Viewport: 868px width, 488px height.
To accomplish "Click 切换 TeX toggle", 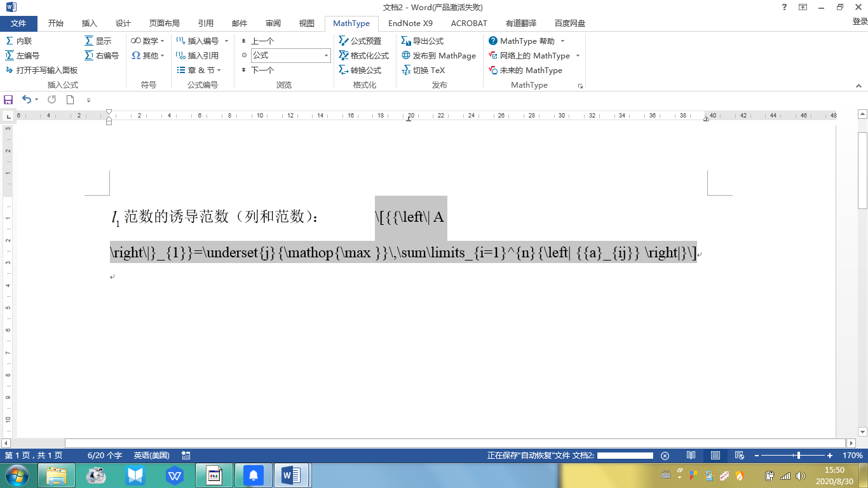I will (423, 70).
